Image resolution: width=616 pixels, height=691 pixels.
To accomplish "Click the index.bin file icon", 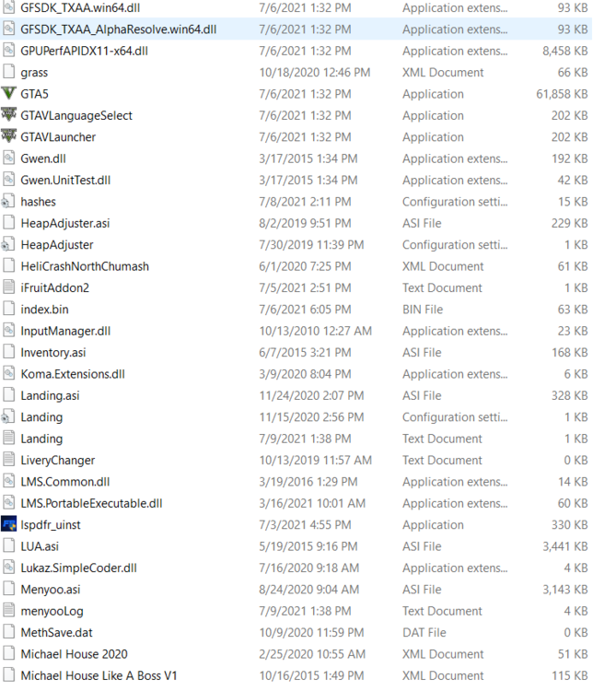I will (9, 310).
